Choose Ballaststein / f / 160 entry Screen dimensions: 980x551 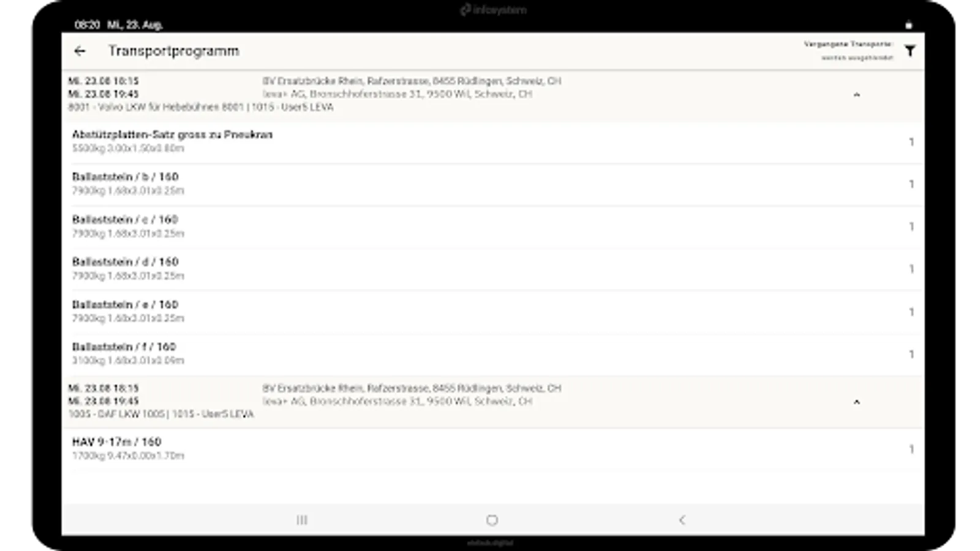493,354
